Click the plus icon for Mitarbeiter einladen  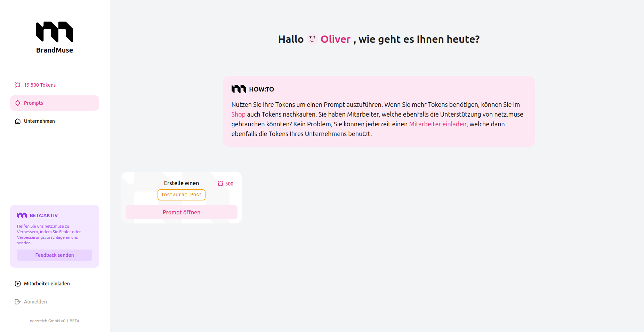[x=18, y=284]
